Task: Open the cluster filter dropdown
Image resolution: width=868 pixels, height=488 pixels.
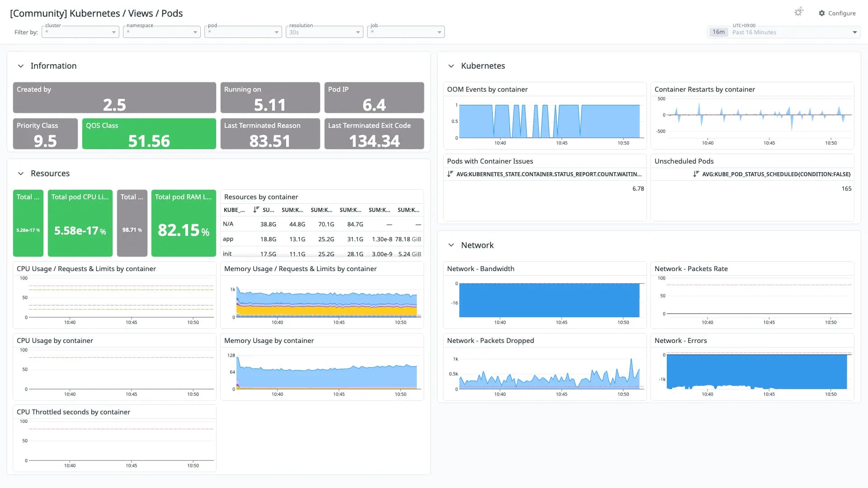Action: point(80,32)
